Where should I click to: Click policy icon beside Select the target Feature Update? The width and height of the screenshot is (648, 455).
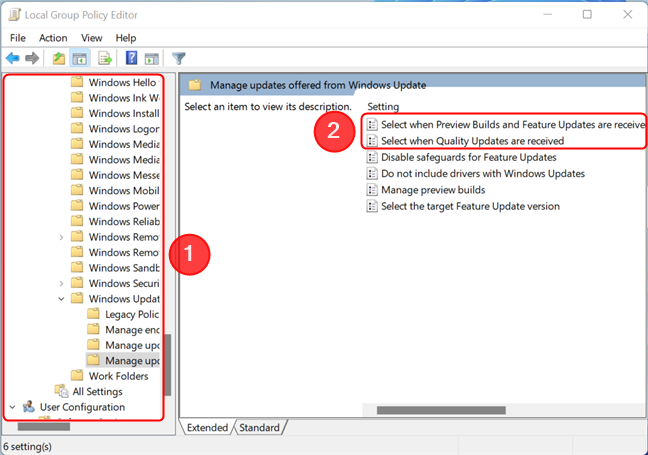pyautogui.click(x=372, y=206)
